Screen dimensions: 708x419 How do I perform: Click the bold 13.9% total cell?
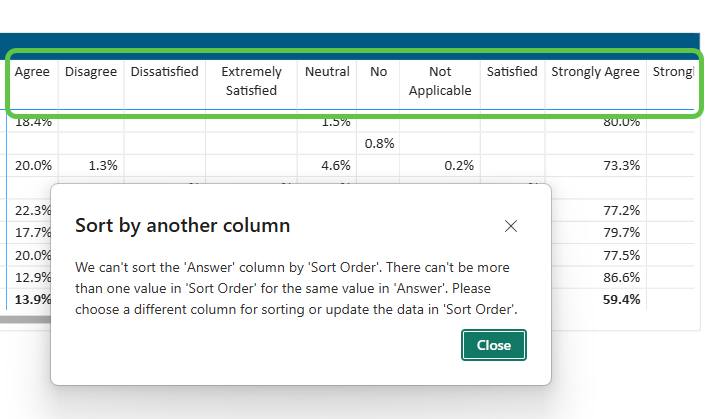pos(33,300)
